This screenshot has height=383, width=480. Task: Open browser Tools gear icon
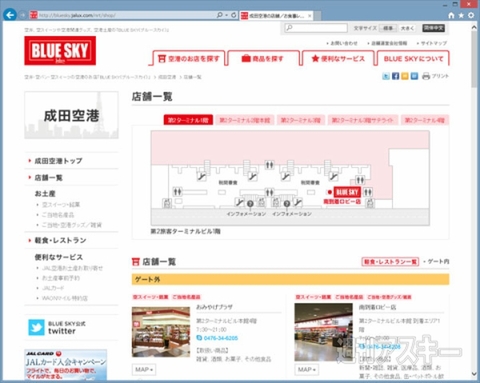pyautogui.click(x=471, y=15)
